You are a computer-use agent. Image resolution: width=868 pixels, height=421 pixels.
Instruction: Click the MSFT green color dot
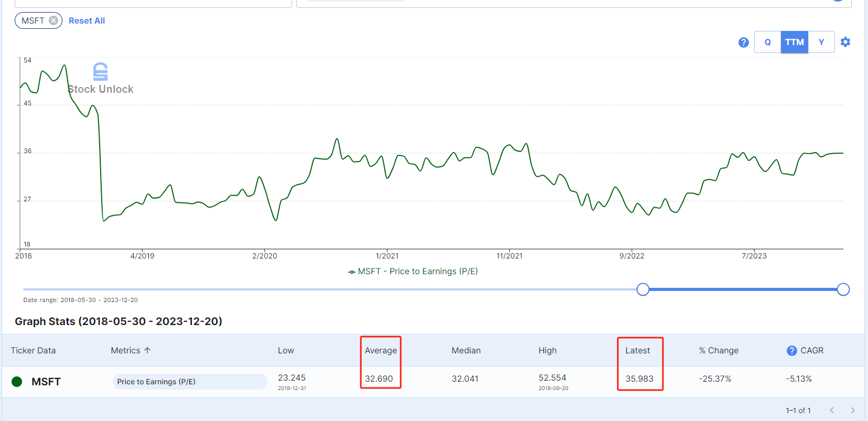(x=17, y=382)
